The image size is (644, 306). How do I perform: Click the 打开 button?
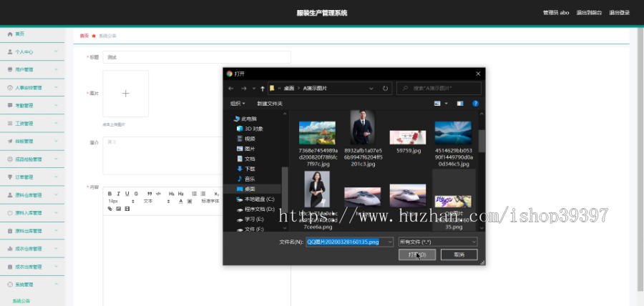[417, 255]
